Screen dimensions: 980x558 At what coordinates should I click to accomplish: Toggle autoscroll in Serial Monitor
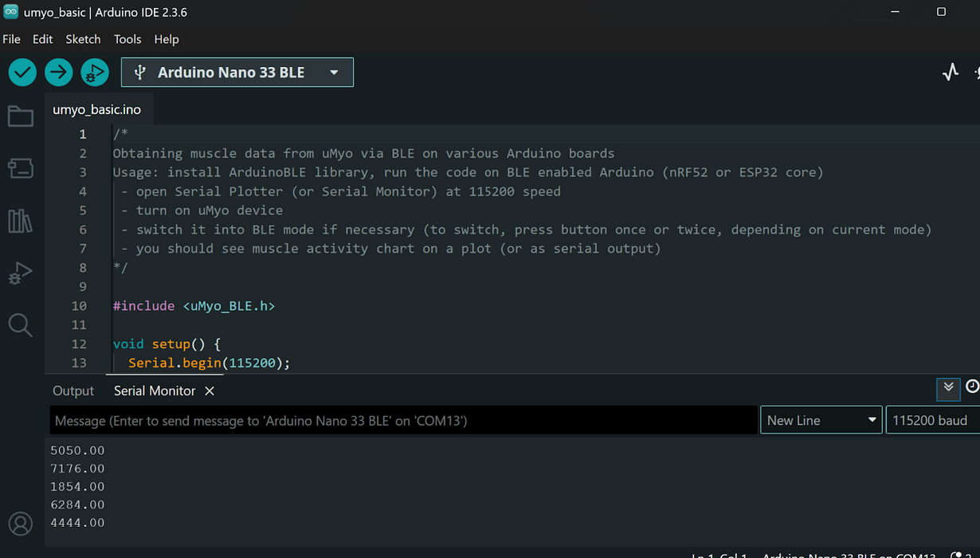(948, 387)
